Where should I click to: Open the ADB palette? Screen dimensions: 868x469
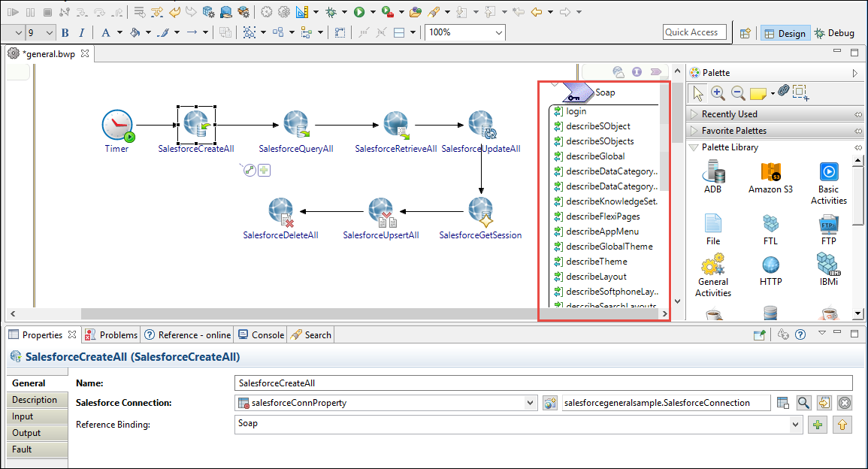click(713, 177)
